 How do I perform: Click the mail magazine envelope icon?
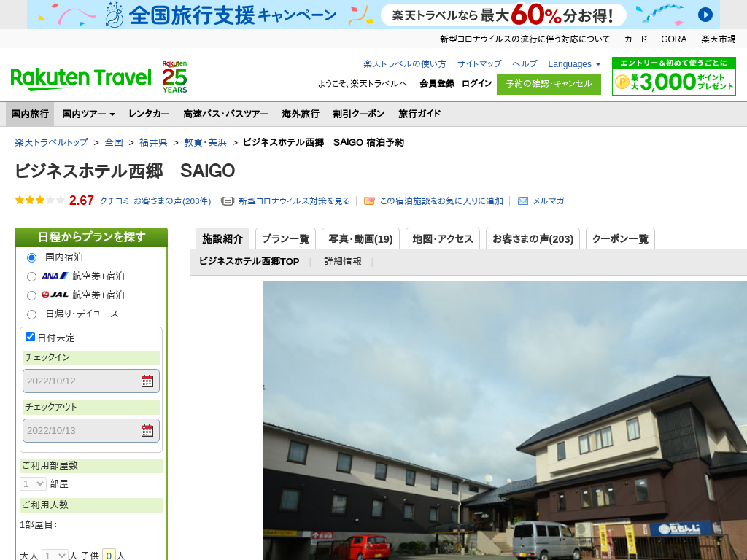click(x=522, y=201)
